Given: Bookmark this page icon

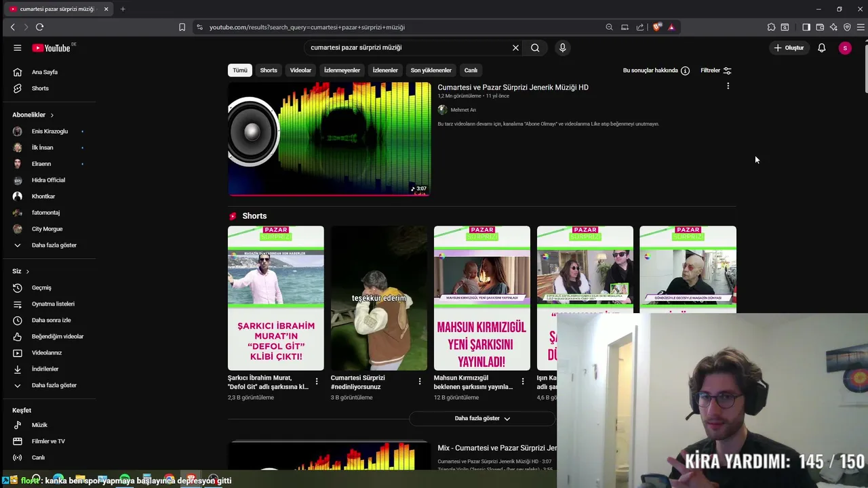Looking at the screenshot, I should [x=182, y=27].
